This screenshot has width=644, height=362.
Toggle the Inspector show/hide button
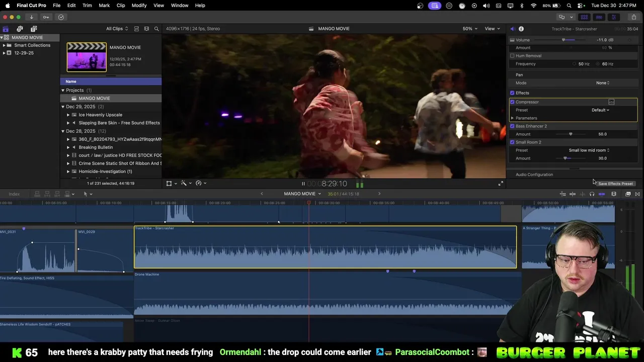[613, 17]
